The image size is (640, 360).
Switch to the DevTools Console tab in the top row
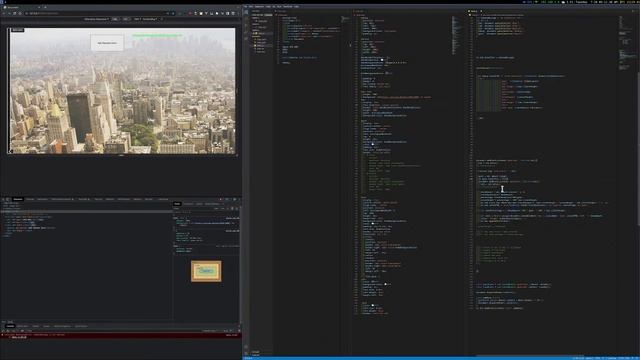click(x=30, y=199)
